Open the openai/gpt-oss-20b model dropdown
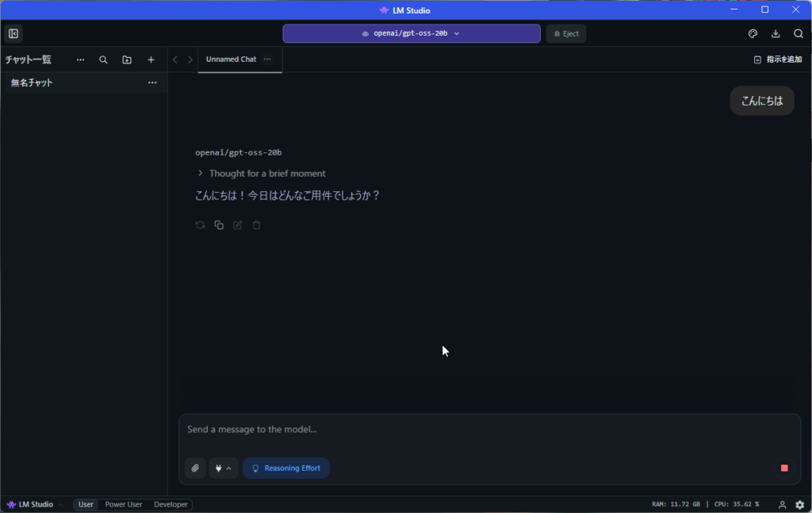This screenshot has height=513, width=812. [411, 33]
